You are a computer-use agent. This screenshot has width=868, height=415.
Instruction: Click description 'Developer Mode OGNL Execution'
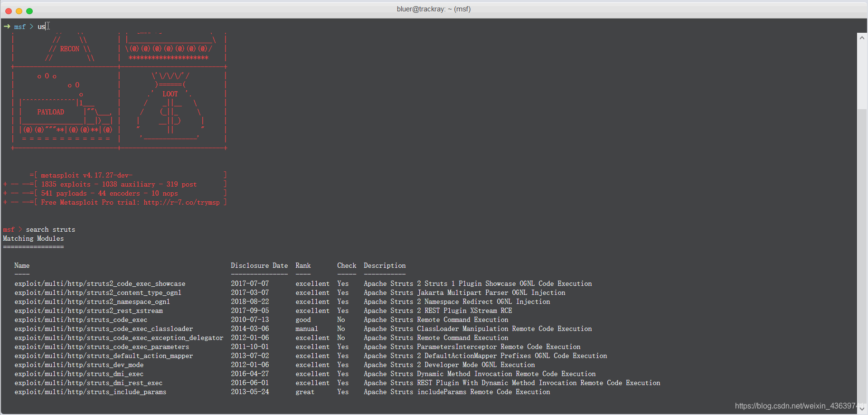click(x=480, y=365)
